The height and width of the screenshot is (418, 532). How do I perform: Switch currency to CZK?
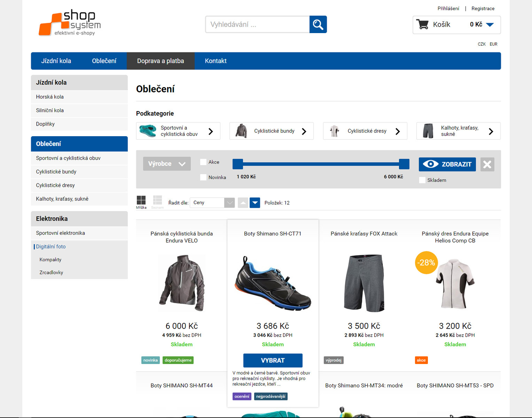click(481, 44)
